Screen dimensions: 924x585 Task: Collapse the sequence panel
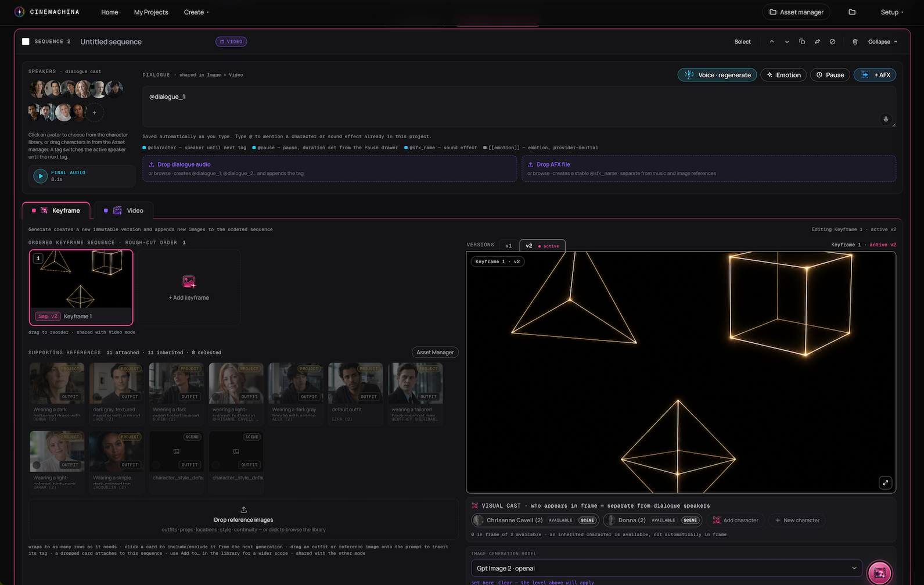tap(883, 42)
